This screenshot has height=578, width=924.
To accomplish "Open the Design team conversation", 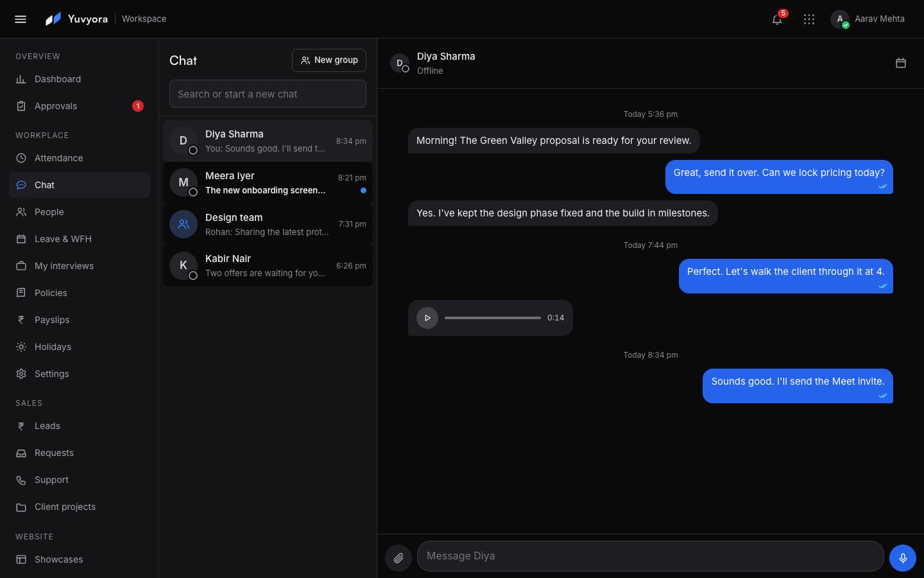I will pyautogui.click(x=268, y=224).
